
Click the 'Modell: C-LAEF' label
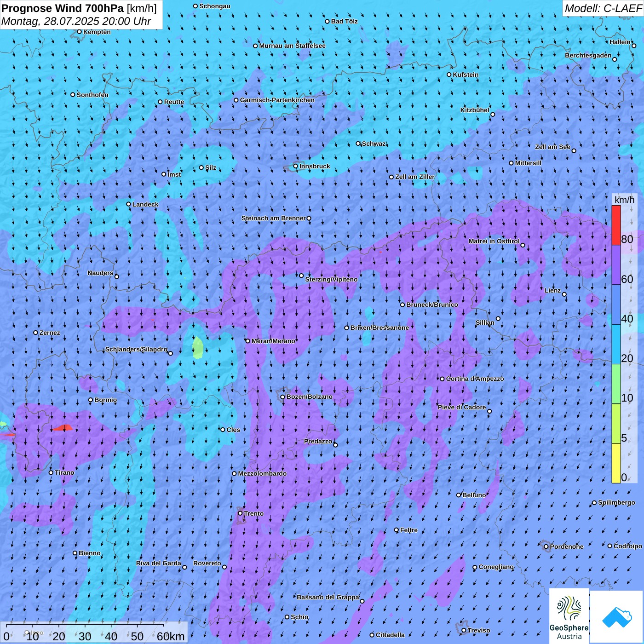[603, 8]
